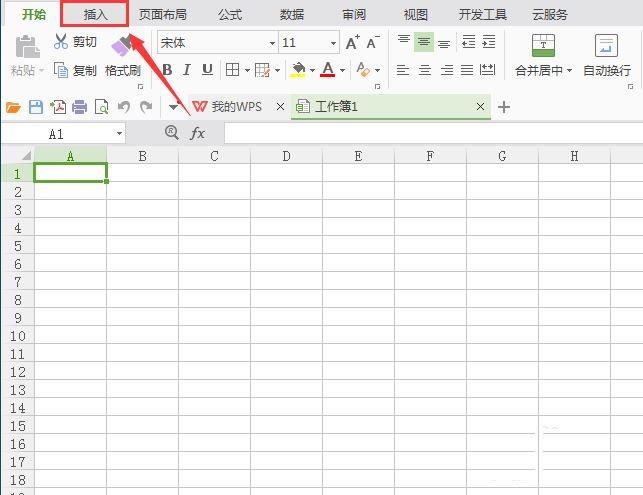Open the clear formatting dropdown arrow
Image resolution: width=643 pixels, height=495 pixels.
[377, 71]
